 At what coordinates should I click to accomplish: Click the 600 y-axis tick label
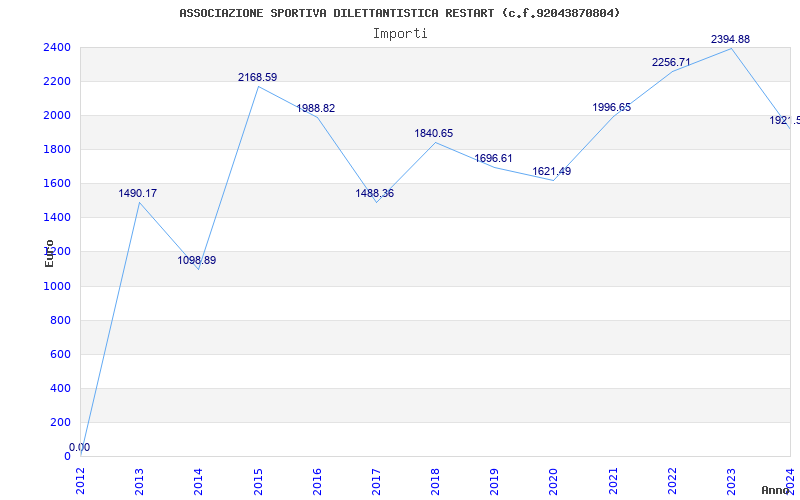click(x=61, y=355)
